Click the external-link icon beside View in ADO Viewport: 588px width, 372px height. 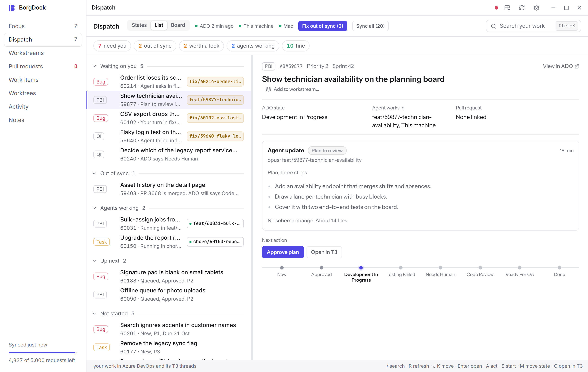(577, 66)
